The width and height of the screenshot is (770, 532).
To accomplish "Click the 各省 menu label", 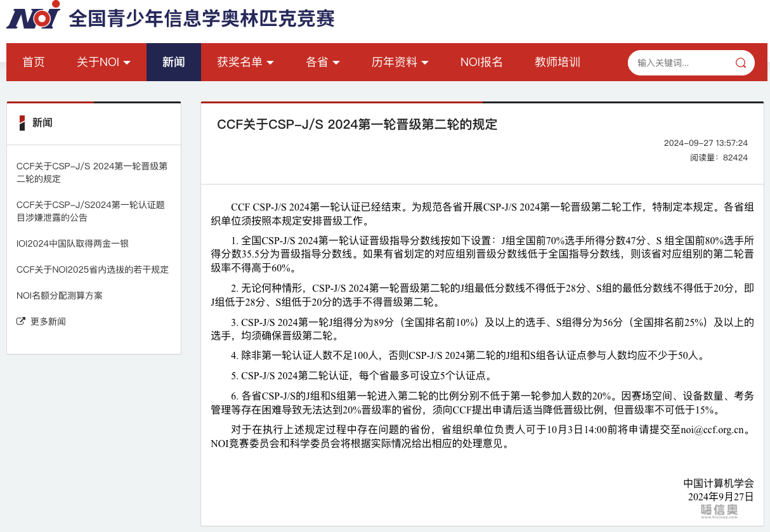I will (x=317, y=62).
